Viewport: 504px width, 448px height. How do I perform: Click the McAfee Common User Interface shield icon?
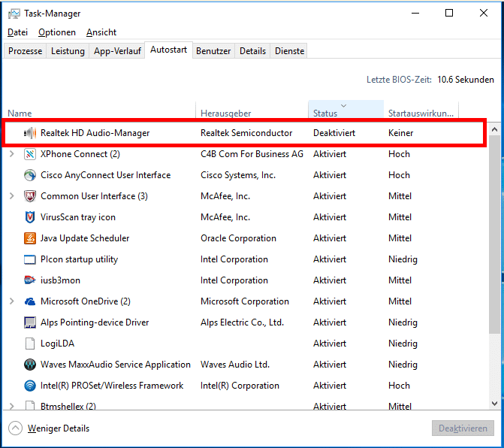click(30, 196)
